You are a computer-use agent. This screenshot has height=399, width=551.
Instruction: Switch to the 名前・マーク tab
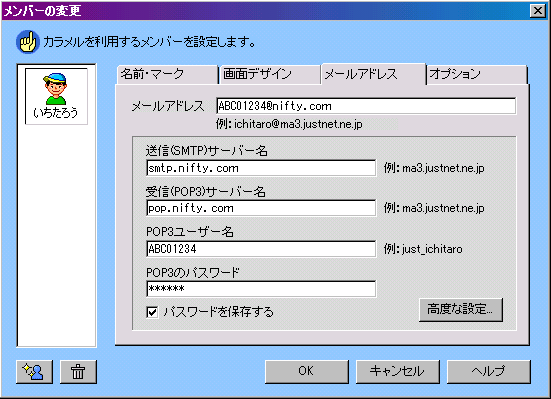pyautogui.click(x=167, y=74)
